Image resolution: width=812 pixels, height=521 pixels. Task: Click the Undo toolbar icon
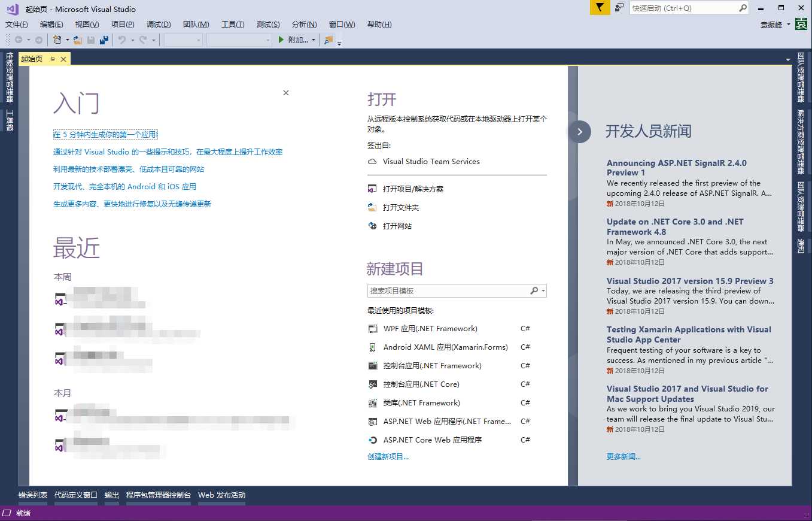122,40
